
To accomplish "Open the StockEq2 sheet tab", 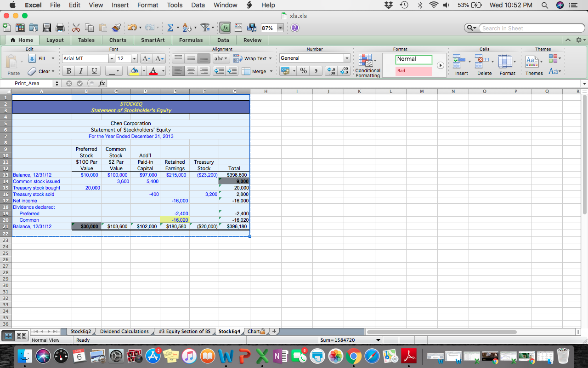I will point(81,331).
